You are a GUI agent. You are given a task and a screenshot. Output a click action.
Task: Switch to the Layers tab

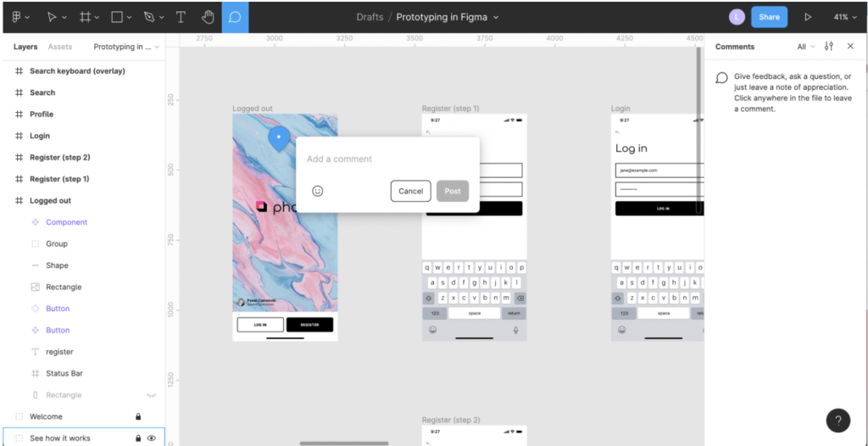pos(25,47)
